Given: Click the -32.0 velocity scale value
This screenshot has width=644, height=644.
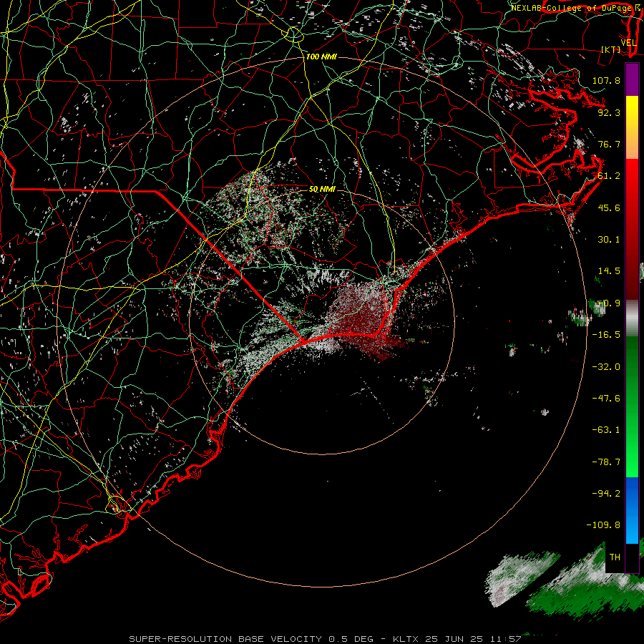Looking at the screenshot, I should point(606,367).
